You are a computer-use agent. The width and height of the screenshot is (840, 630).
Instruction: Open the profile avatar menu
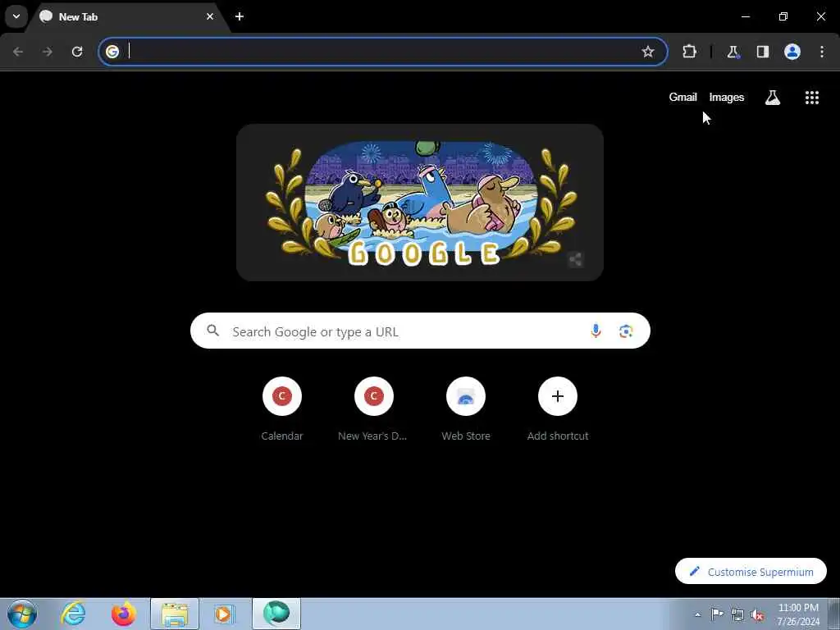(x=792, y=52)
